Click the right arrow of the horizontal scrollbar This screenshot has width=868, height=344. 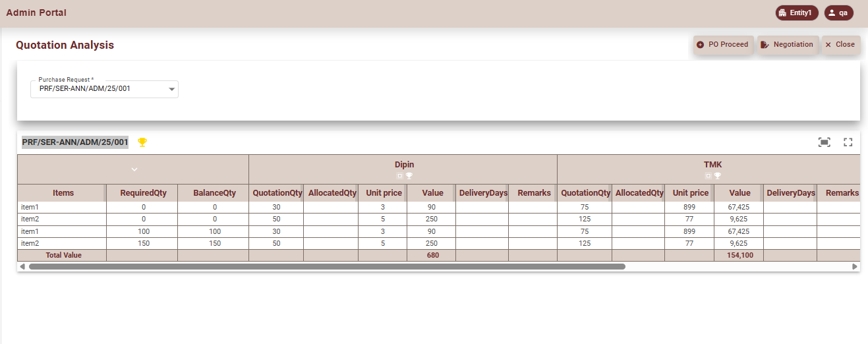[855, 267]
